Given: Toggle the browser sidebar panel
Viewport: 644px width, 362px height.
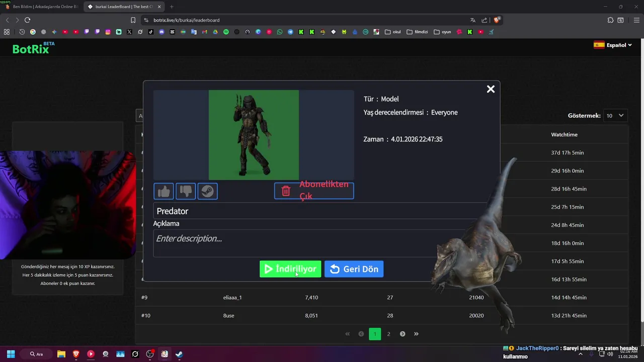Looking at the screenshot, I should [x=621, y=20].
